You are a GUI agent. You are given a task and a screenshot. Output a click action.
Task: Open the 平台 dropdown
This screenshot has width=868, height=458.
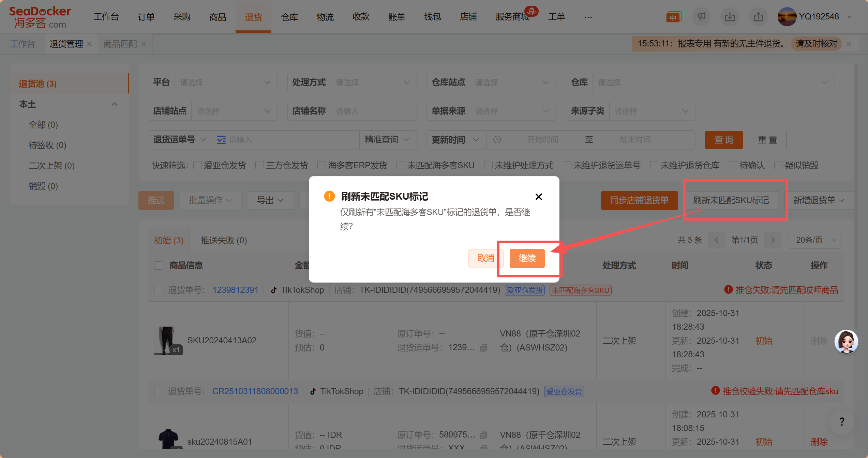point(226,83)
